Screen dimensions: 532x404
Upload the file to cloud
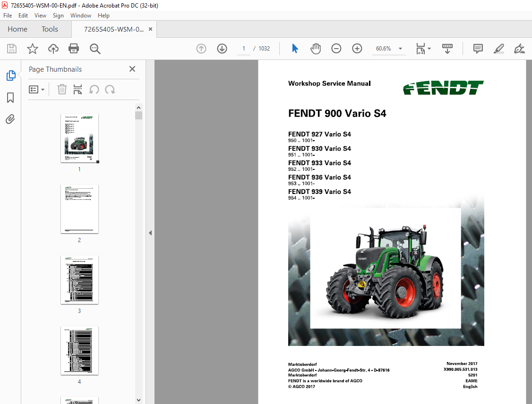(x=53, y=49)
